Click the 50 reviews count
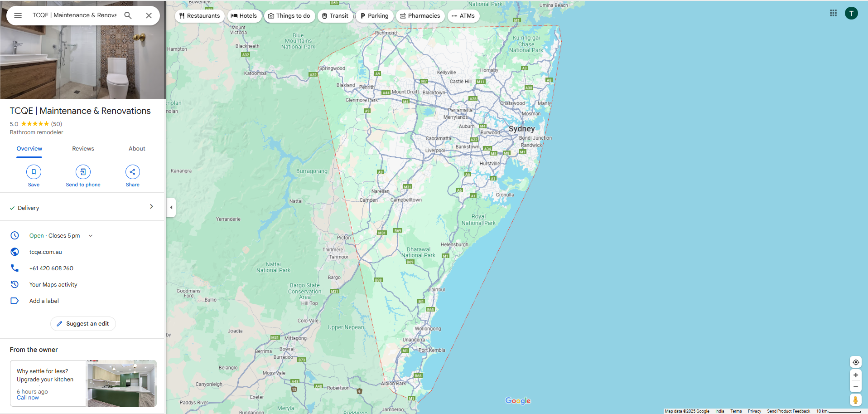Image resolution: width=868 pixels, height=414 pixels. coord(56,124)
